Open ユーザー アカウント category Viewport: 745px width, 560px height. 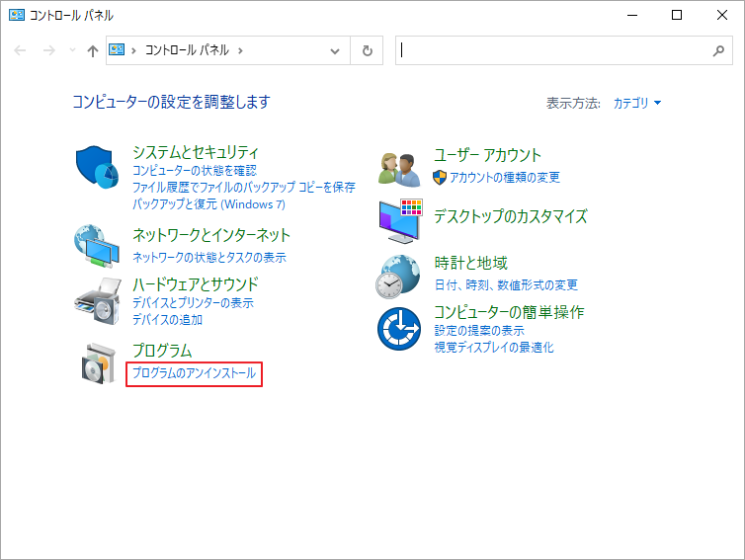(487, 155)
